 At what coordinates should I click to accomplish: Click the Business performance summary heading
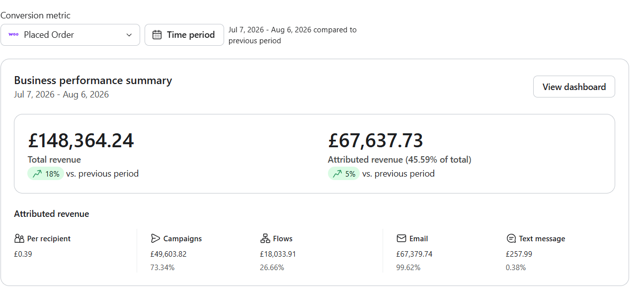click(x=93, y=81)
